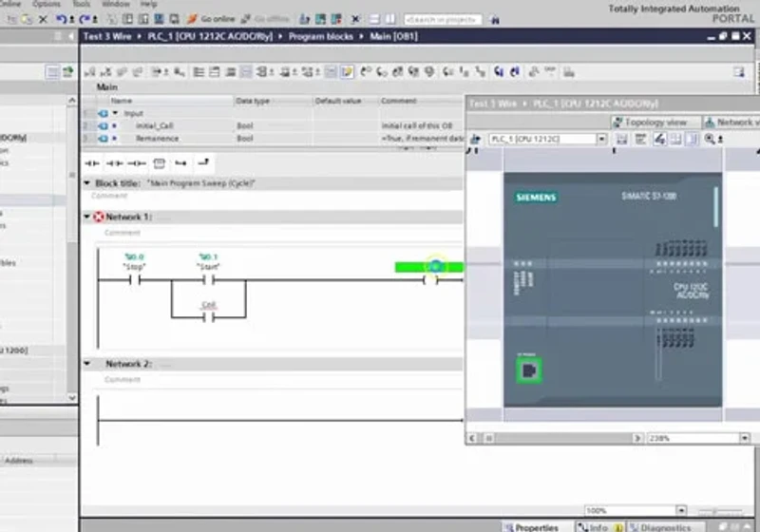Viewport: 760px width, 532px height.
Task: Click the Go offline button
Action: (265, 19)
